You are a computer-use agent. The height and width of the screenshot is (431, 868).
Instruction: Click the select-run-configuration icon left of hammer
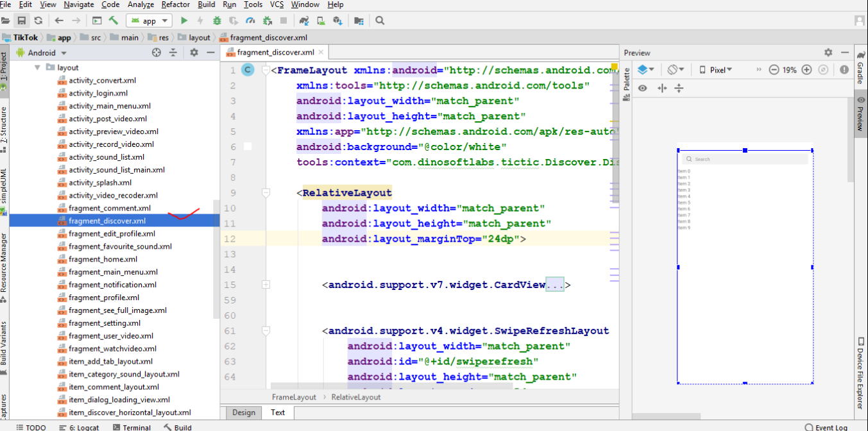[x=97, y=21]
